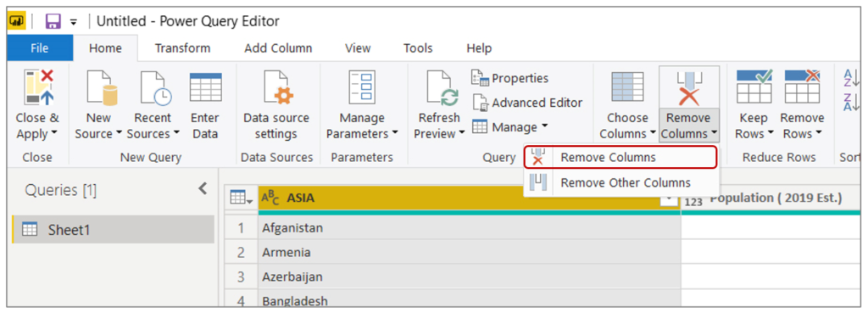Switch to the Transform tab
Screen dimensions: 868x313
coord(183,48)
